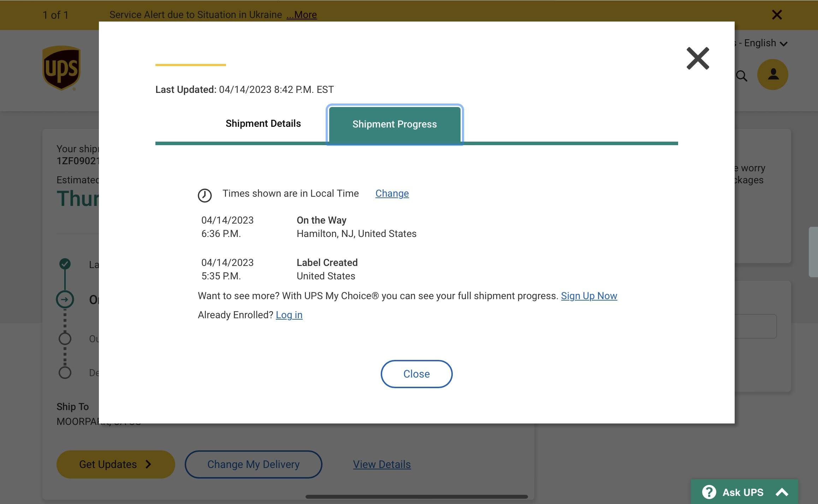Click the Ask UPS chat button label
Screen dimensions: 818x504
743,492
